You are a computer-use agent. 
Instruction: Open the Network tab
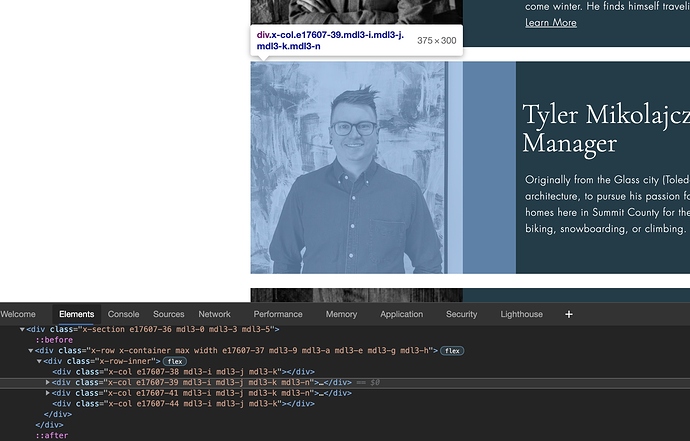point(214,314)
